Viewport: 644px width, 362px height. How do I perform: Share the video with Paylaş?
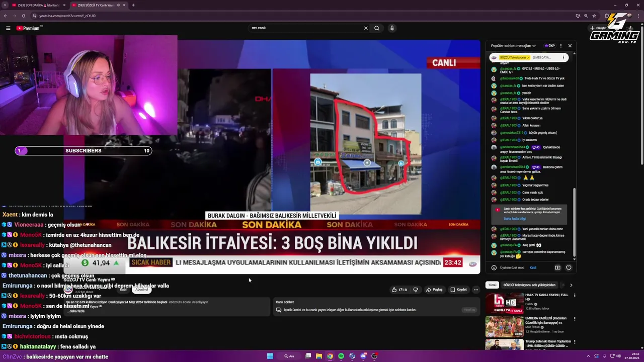click(434, 290)
